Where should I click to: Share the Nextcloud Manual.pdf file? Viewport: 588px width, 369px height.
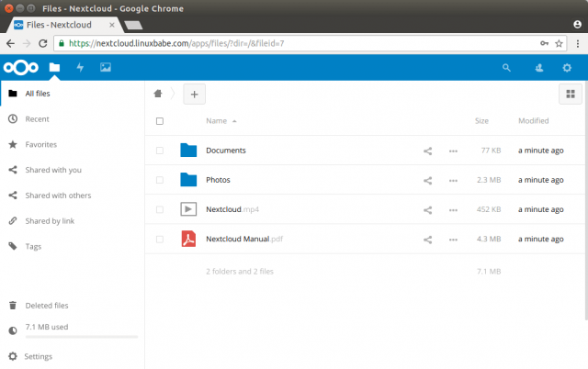pos(427,240)
